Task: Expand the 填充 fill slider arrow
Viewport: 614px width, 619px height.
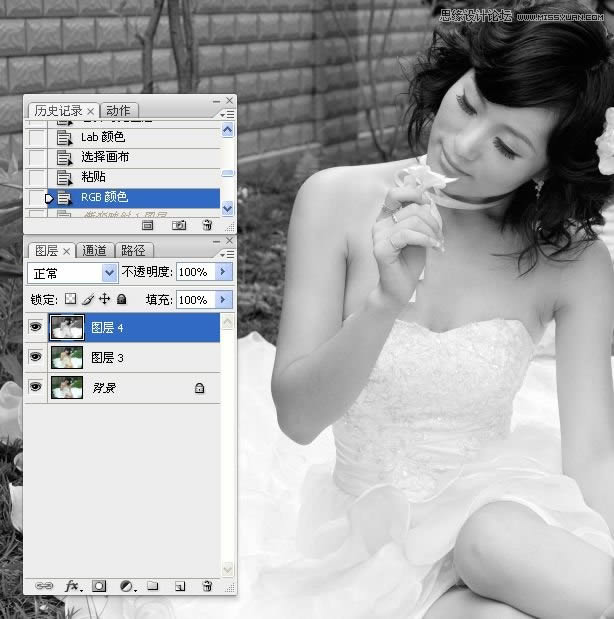Action: (x=223, y=299)
